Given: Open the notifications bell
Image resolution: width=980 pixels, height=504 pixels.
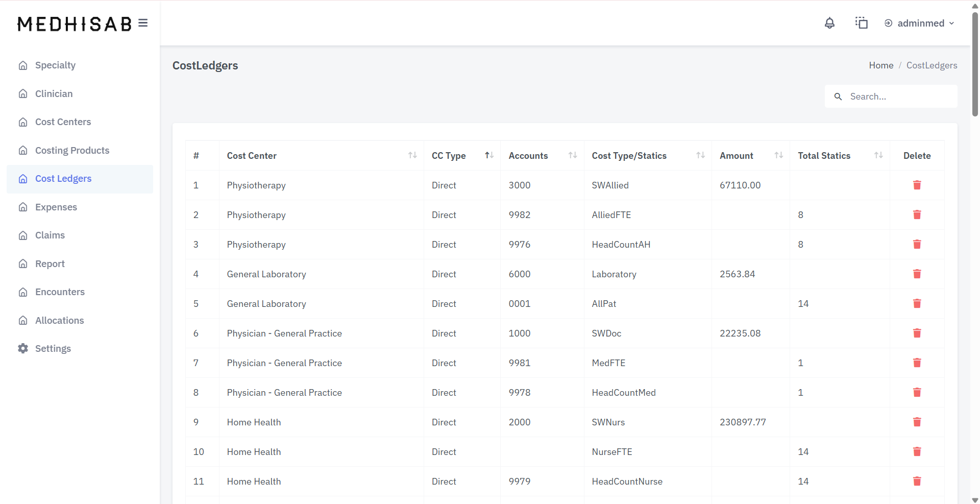Looking at the screenshot, I should point(829,23).
